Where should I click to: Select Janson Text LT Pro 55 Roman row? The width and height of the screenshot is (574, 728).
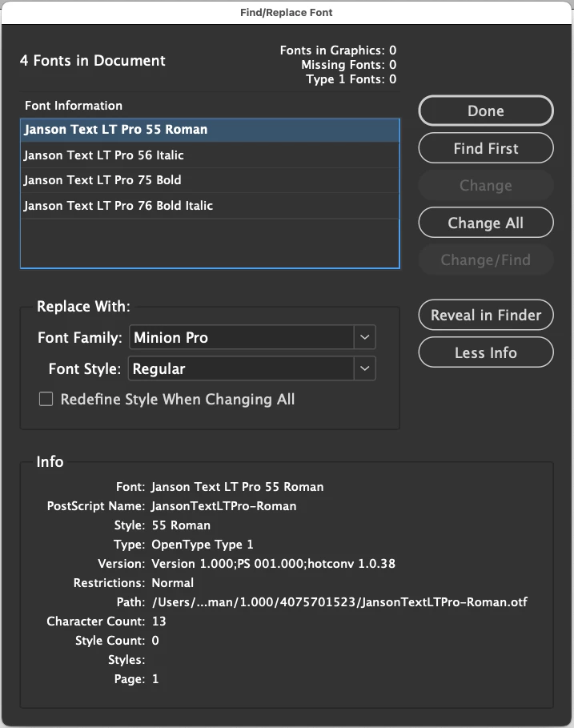coord(210,130)
